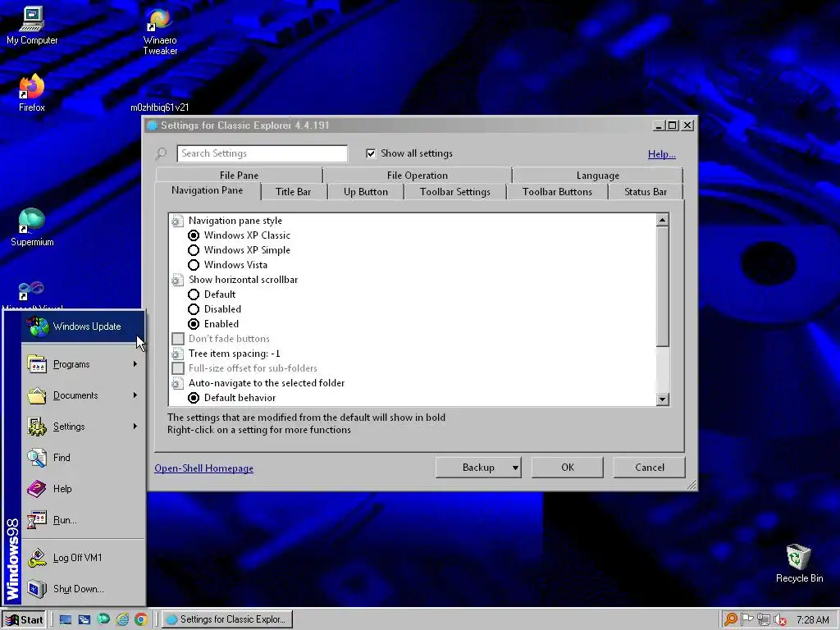Switch to the File Operation tab
The height and width of the screenshot is (630, 840).
coord(418,176)
